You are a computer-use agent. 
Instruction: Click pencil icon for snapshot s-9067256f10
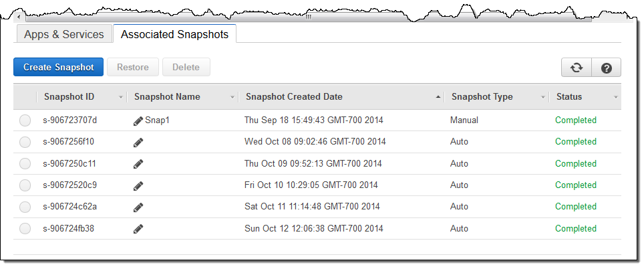(138, 143)
